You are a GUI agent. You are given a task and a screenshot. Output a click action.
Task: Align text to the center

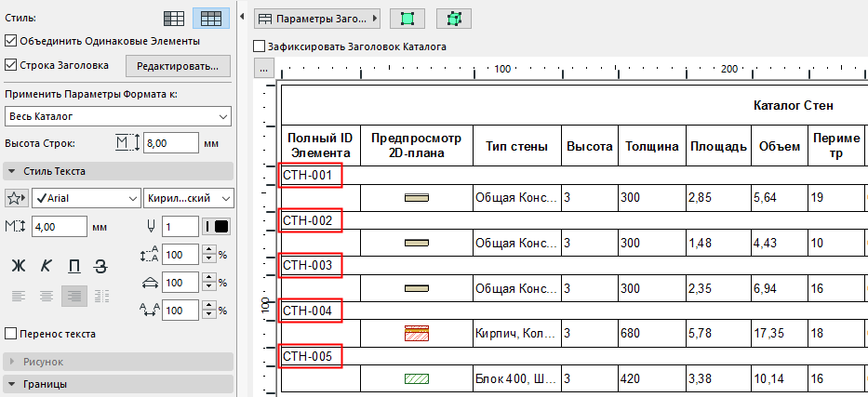pyautogui.click(x=47, y=296)
